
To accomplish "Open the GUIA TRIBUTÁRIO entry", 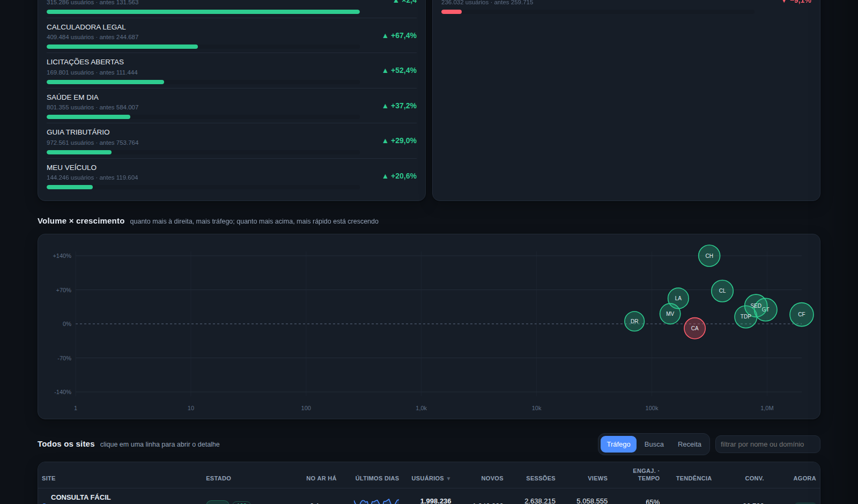I will pos(232,141).
